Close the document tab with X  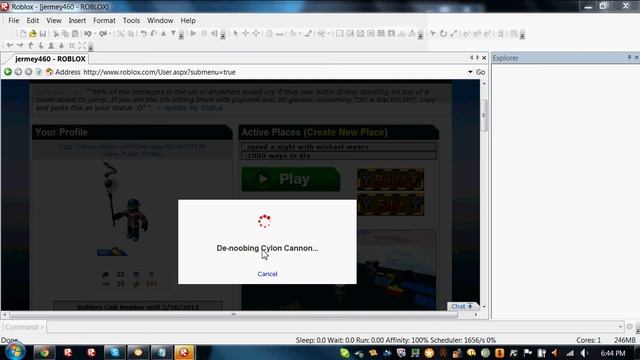[484, 58]
